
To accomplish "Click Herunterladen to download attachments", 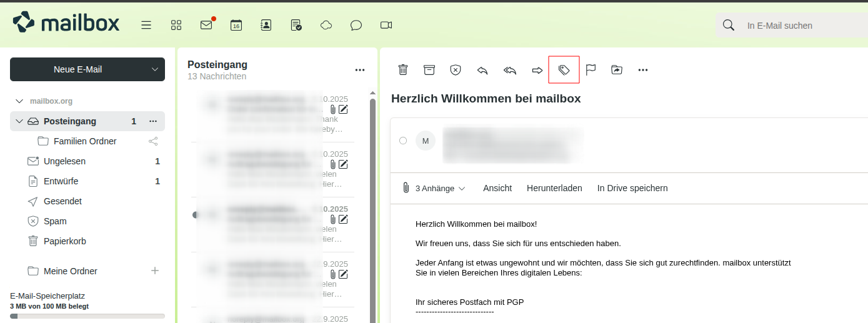I will point(554,188).
